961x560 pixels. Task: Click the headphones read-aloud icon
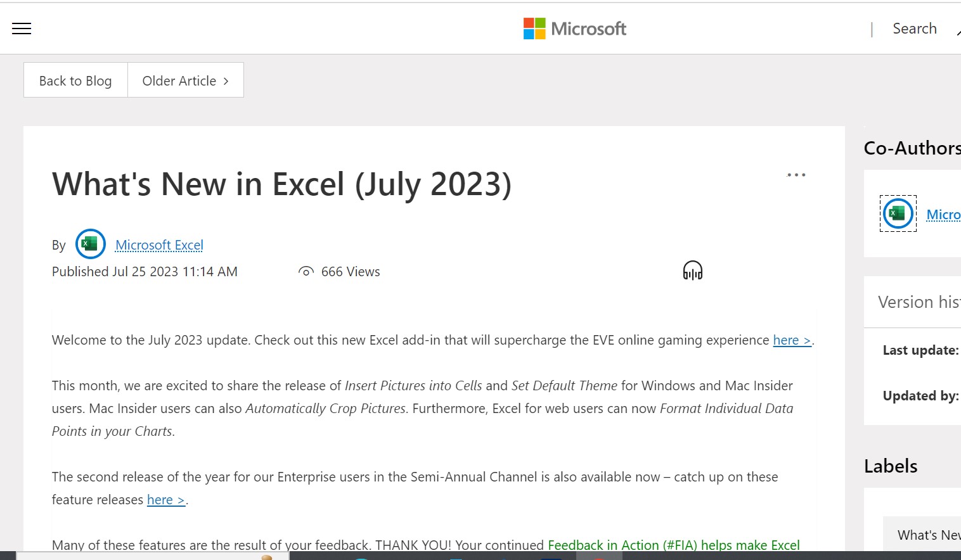pos(692,270)
